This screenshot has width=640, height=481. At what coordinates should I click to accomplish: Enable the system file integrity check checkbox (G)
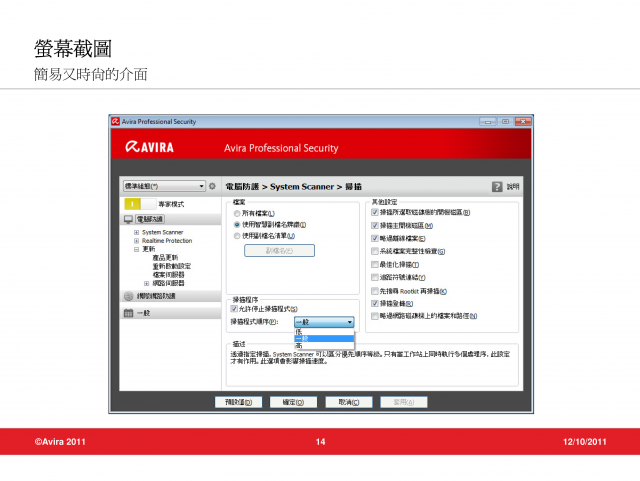pyautogui.click(x=374, y=251)
